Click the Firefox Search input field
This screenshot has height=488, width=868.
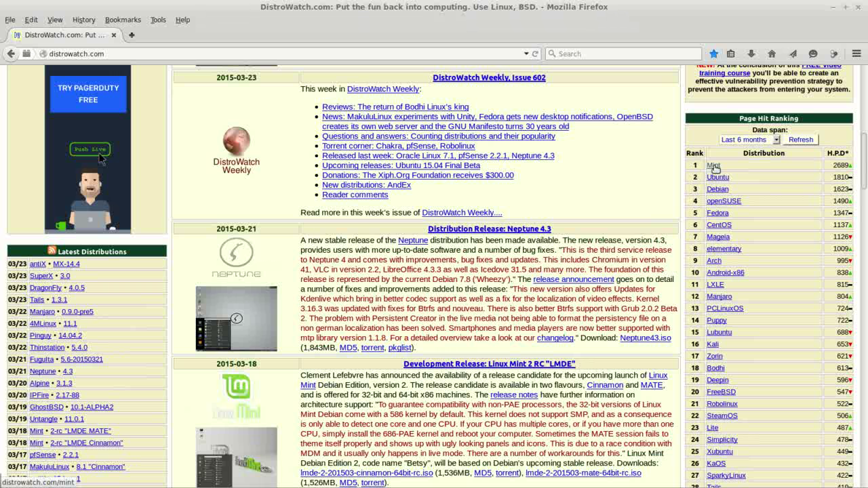point(627,54)
